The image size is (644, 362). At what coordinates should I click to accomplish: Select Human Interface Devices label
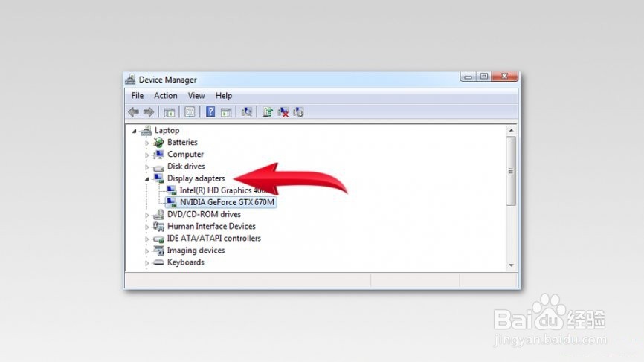(211, 226)
